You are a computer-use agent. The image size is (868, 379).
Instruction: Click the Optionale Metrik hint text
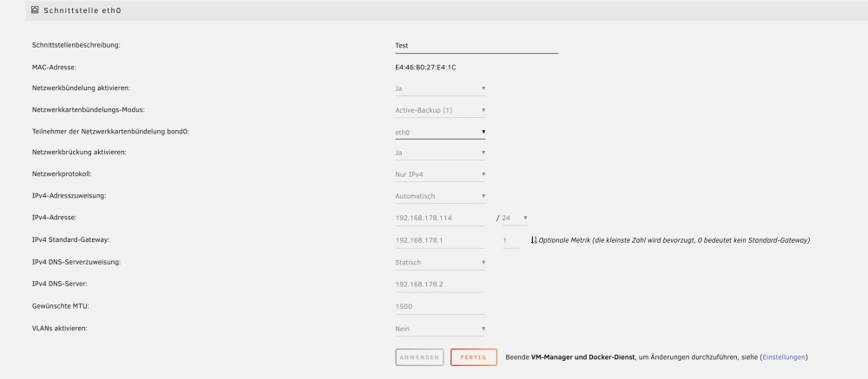click(674, 240)
